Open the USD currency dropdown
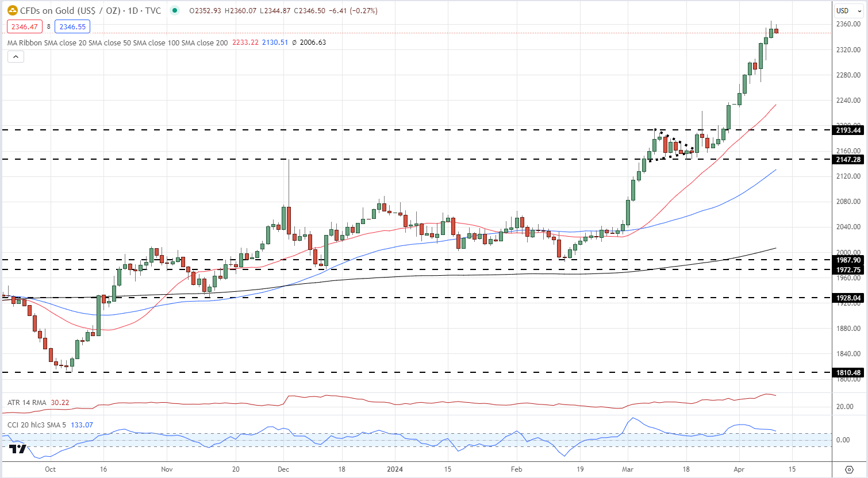 point(849,10)
